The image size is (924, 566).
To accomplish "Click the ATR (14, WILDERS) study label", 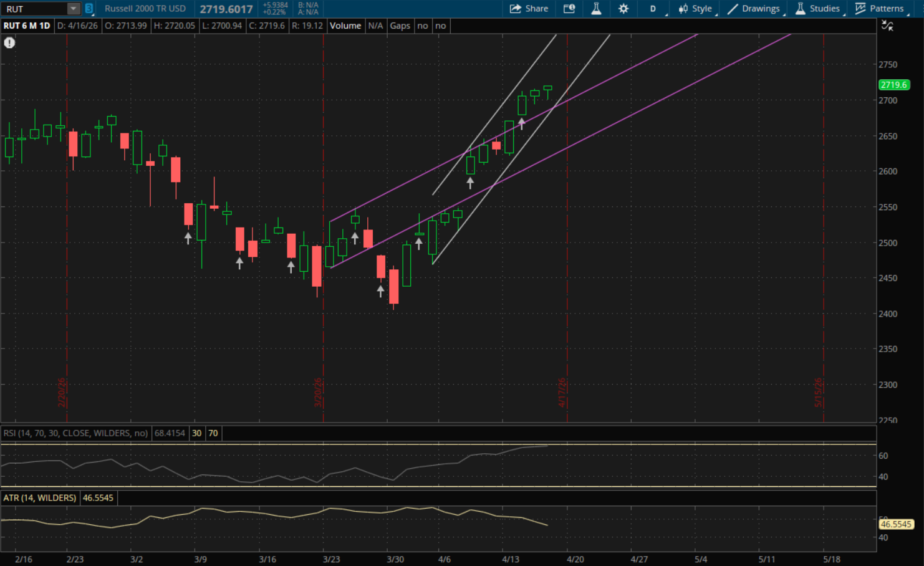I will [x=40, y=498].
